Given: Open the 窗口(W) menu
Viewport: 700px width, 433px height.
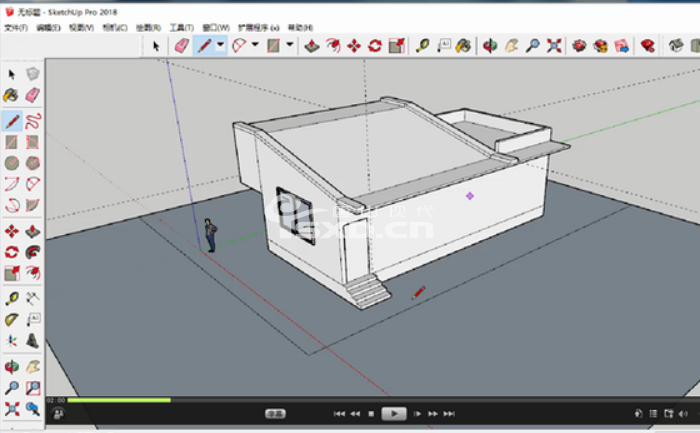Looking at the screenshot, I should click(216, 28).
